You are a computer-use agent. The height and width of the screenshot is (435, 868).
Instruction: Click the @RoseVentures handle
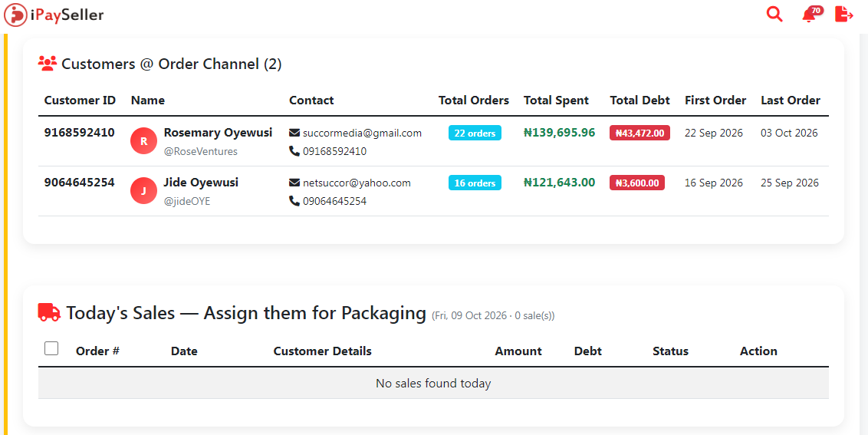(200, 151)
